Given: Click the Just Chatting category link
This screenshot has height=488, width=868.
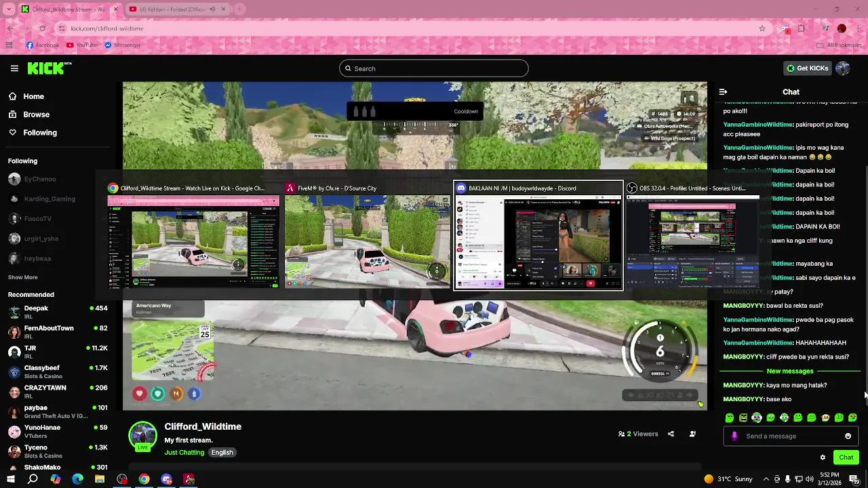Looking at the screenshot, I should [x=184, y=452].
